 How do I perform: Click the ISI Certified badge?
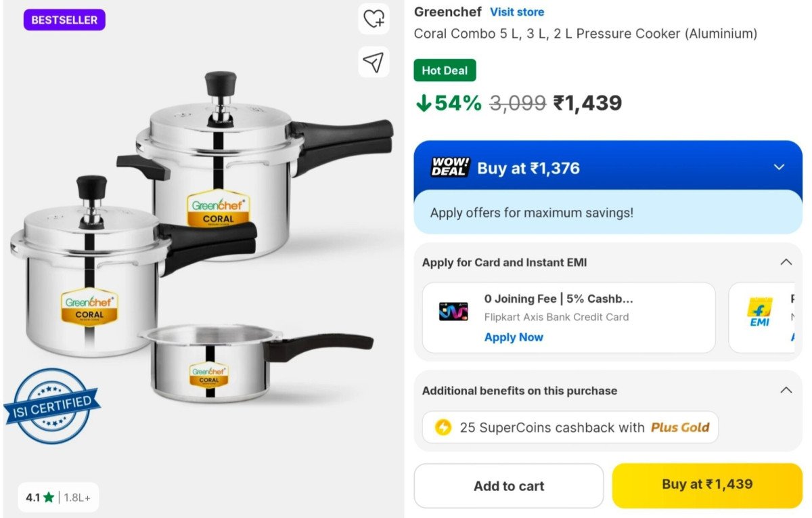[53, 404]
